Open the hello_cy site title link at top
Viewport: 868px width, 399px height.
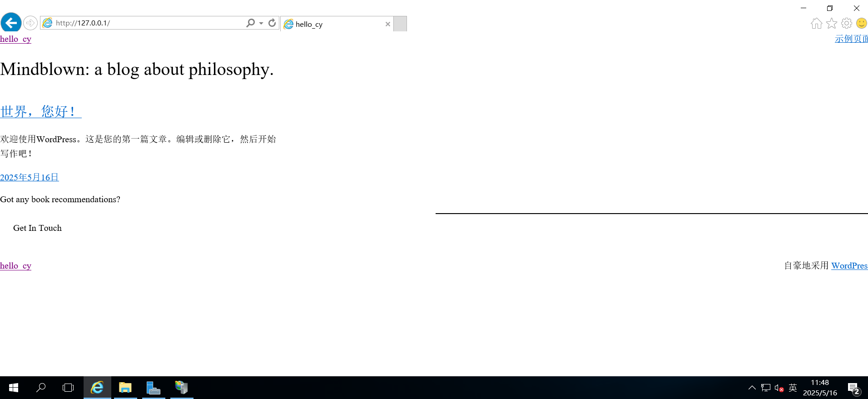(x=15, y=39)
